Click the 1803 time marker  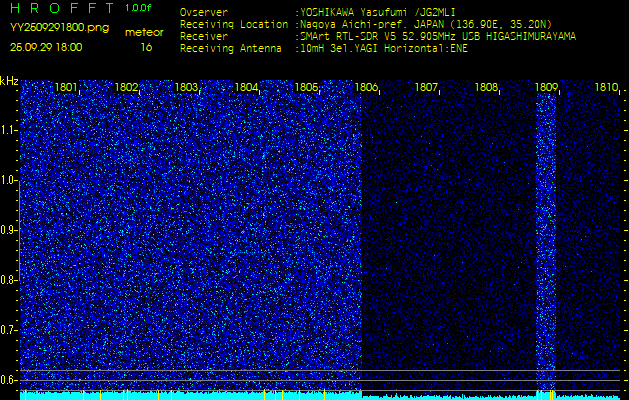coord(186,87)
